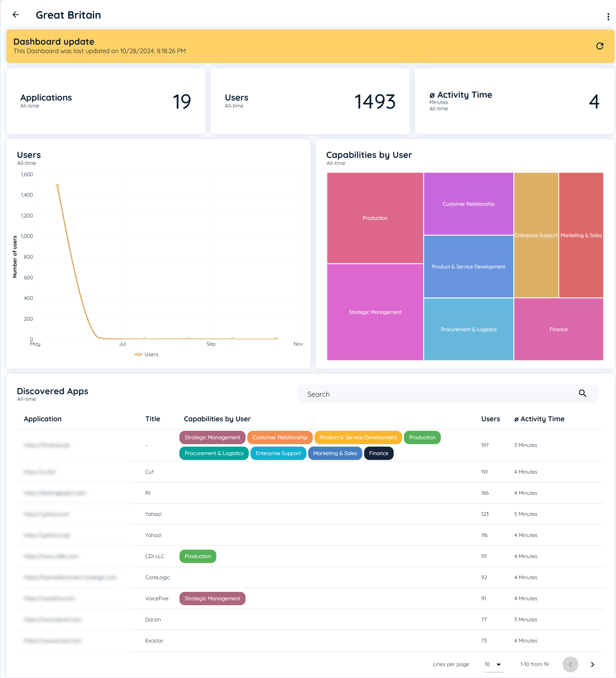The width and height of the screenshot is (616, 678).
Task: Click the Enterprise Support tag
Action: tap(278, 453)
